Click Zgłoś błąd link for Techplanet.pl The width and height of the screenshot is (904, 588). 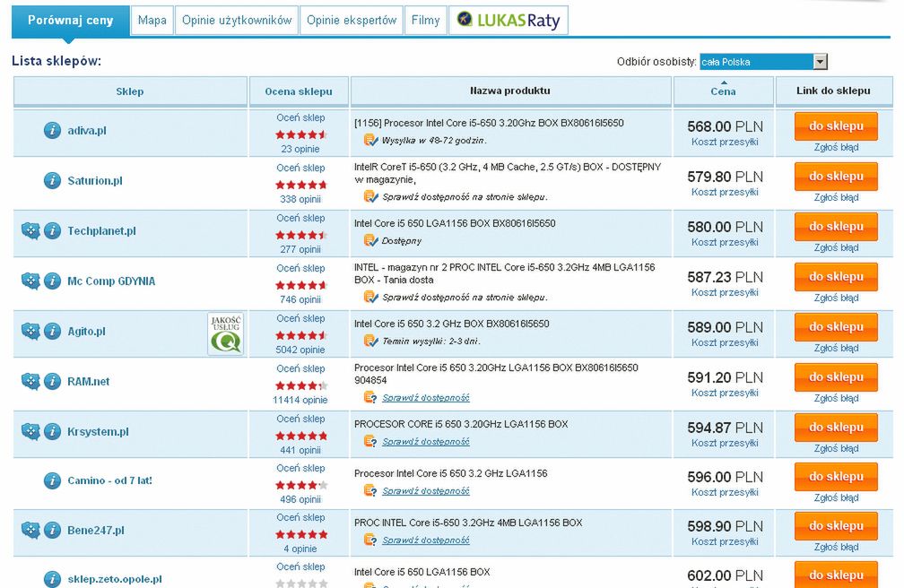836,247
